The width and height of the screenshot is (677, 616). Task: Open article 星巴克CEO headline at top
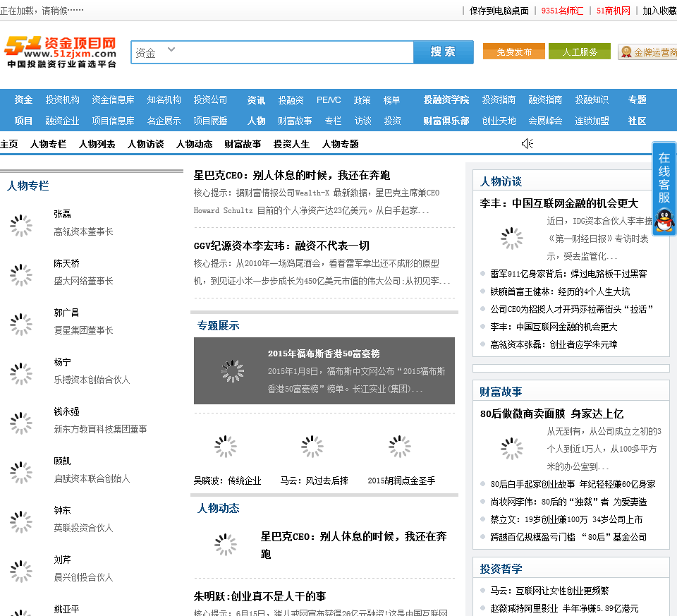pyautogui.click(x=292, y=175)
